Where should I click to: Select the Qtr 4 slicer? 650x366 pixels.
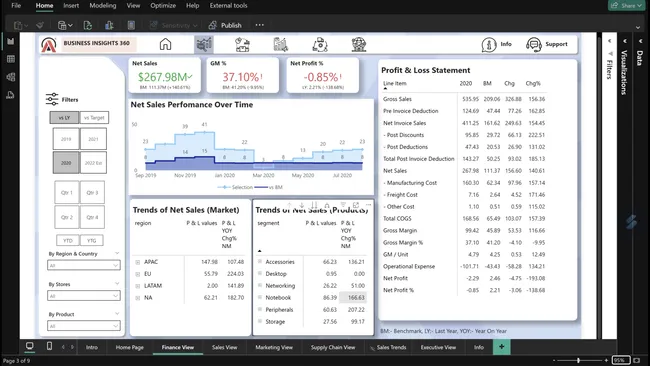point(92,217)
